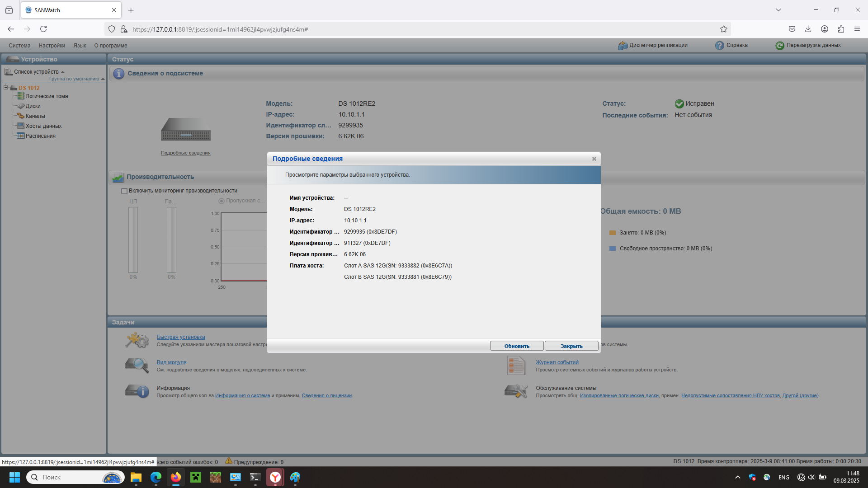Click the browser back arrow
Screen dimensions: 868x488
(x=11, y=29)
